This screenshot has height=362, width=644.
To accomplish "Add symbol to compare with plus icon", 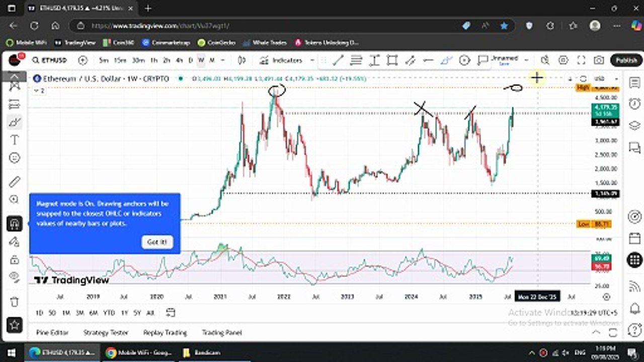I will point(83,60).
